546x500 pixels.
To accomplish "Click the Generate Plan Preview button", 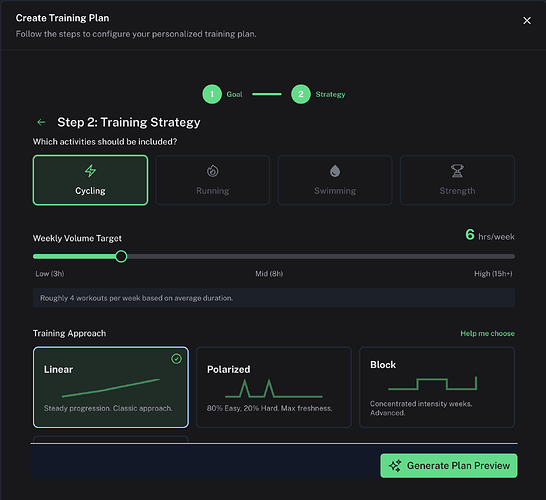I will coord(449,466).
